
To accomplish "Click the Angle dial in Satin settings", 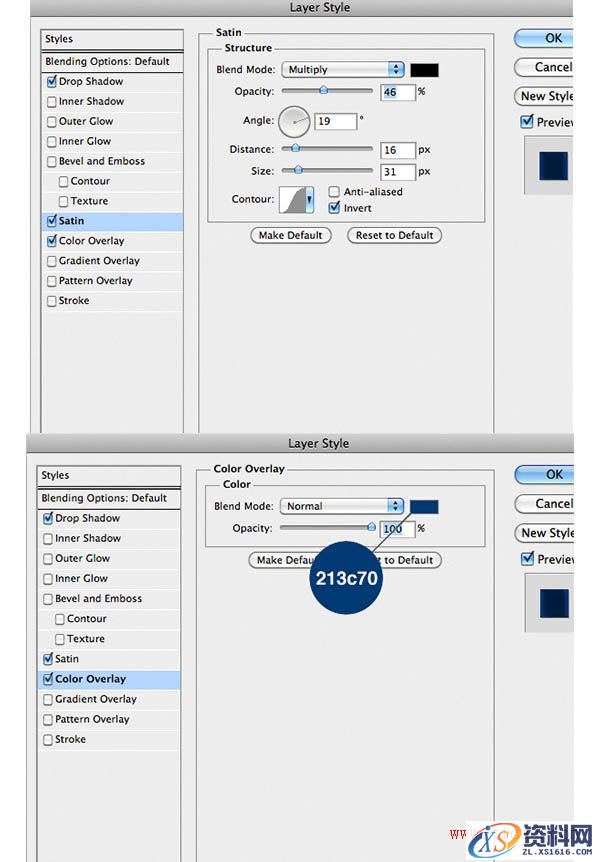I will 294,122.
